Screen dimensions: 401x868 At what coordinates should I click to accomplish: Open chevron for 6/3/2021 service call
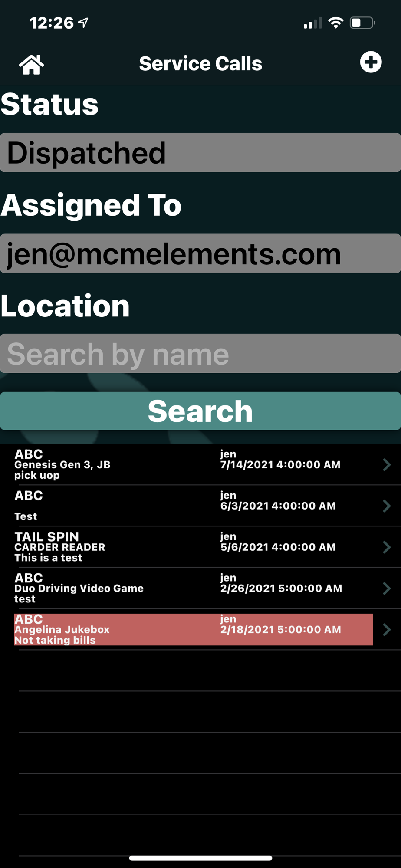point(387,506)
